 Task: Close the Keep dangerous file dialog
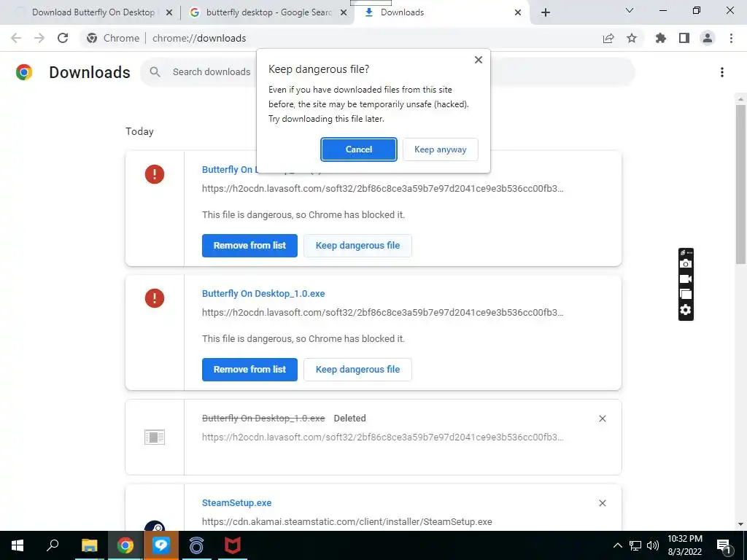click(479, 60)
